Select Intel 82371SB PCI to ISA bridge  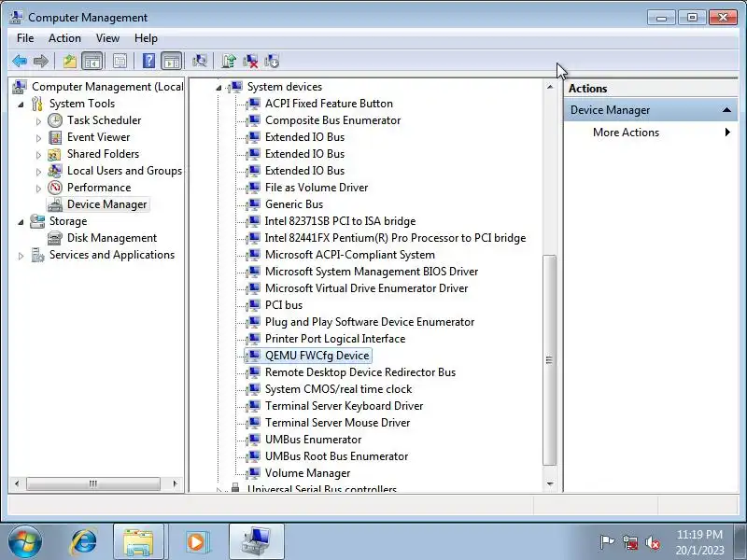[340, 221]
